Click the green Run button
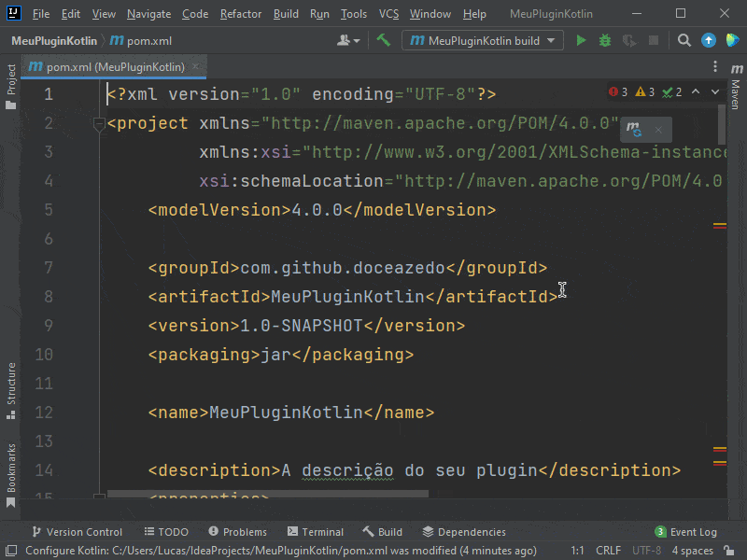This screenshot has height=560, width=747. coord(582,41)
